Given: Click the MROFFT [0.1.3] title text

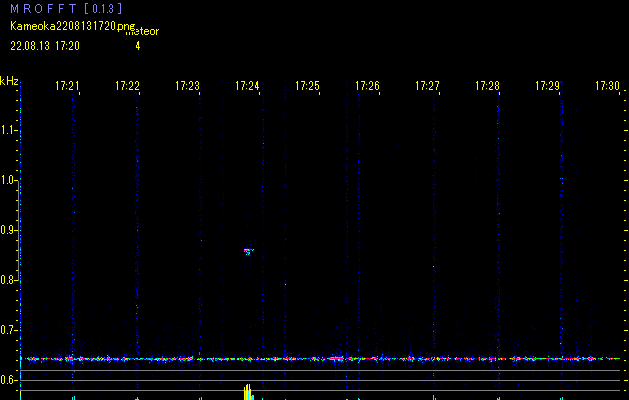Looking at the screenshot, I should [x=66, y=8].
